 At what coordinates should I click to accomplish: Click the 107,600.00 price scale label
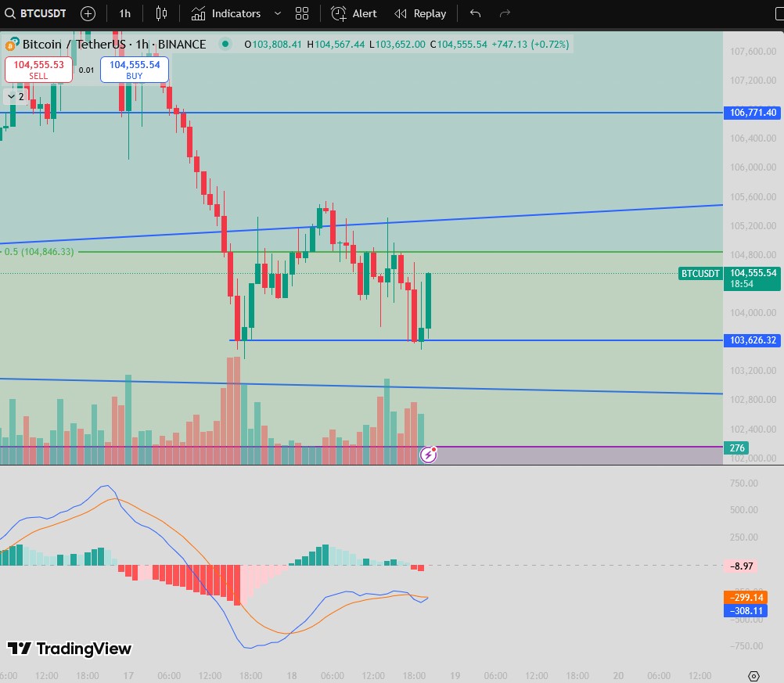pyautogui.click(x=753, y=51)
